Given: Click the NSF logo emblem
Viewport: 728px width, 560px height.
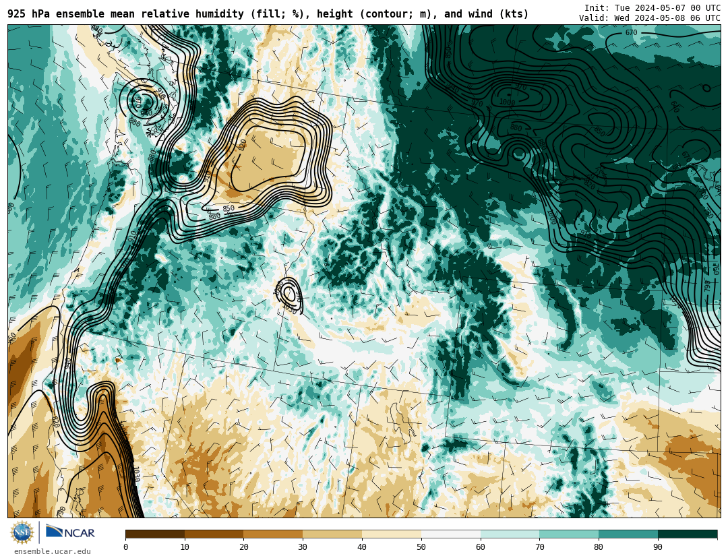Looking at the screenshot, I should pyautogui.click(x=22, y=532).
